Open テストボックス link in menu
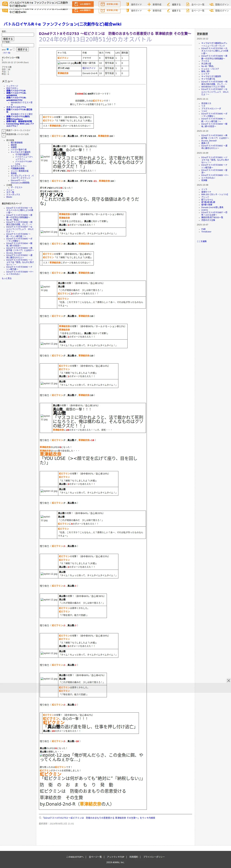The width and height of the screenshot is (231, 868). pyautogui.click(x=13, y=194)
